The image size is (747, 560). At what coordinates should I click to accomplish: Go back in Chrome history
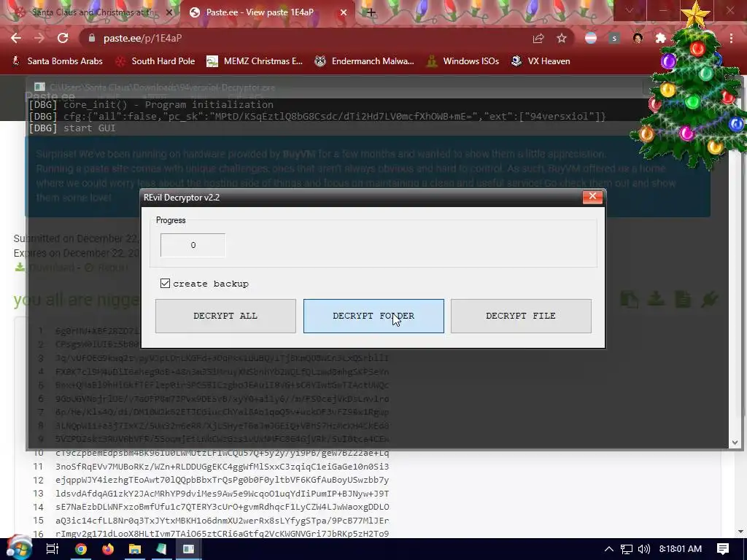coord(16,38)
